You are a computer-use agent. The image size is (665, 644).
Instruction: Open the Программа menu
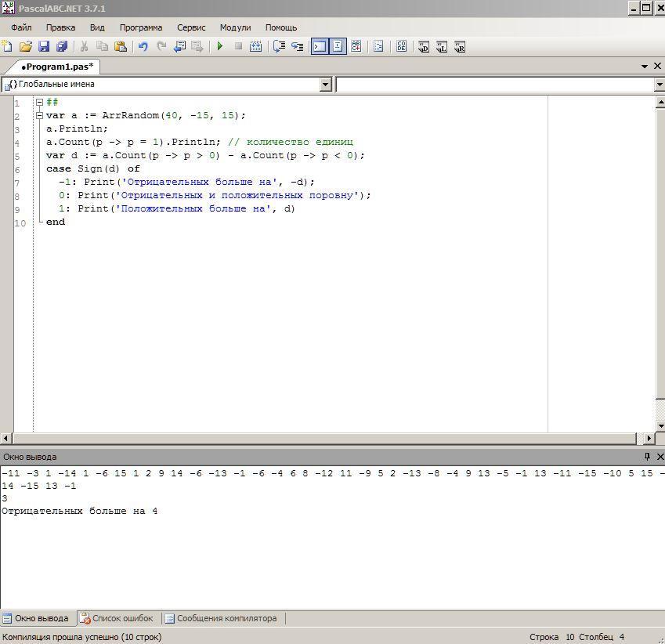coord(141,27)
